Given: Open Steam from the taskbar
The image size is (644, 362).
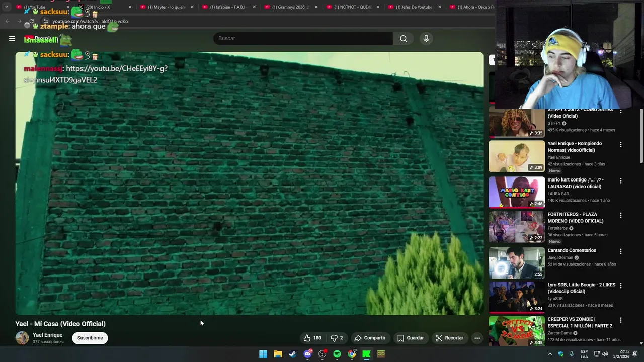Looking at the screenshot, I should 292,354.
